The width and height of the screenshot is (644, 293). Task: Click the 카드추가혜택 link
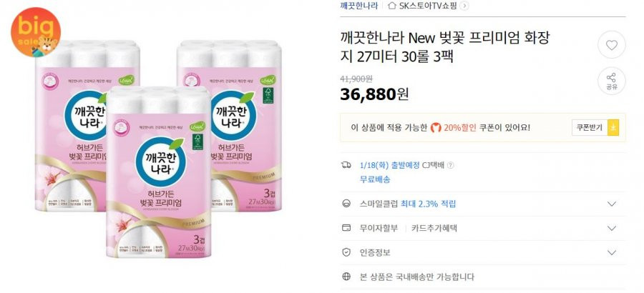(434, 228)
